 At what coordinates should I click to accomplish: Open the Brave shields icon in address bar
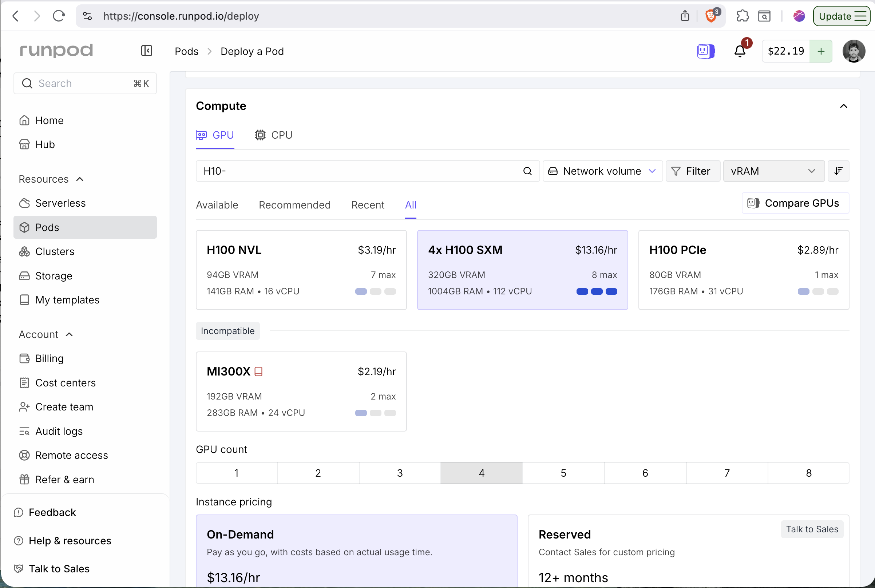pyautogui.click(x=711, y=16)
